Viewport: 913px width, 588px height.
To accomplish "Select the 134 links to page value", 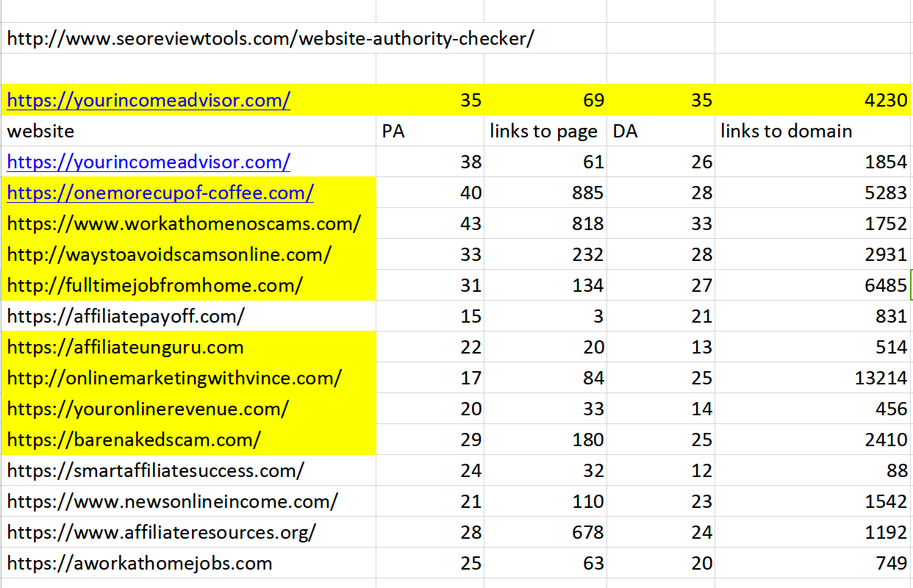I will [545, 285].
